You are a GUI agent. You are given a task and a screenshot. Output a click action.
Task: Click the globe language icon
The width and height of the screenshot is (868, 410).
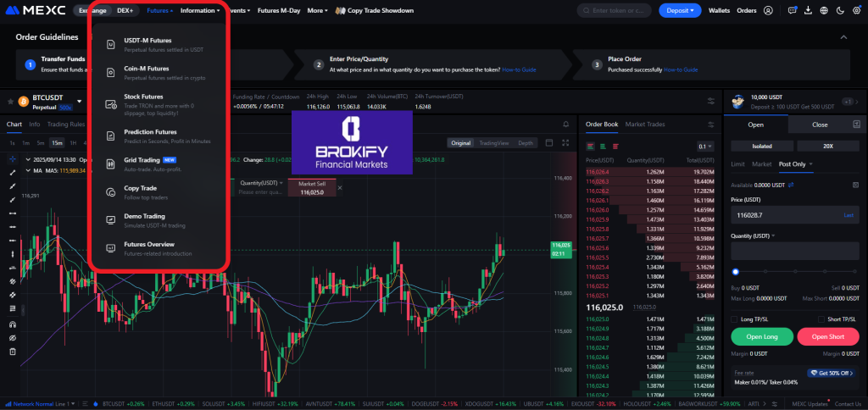822,11
